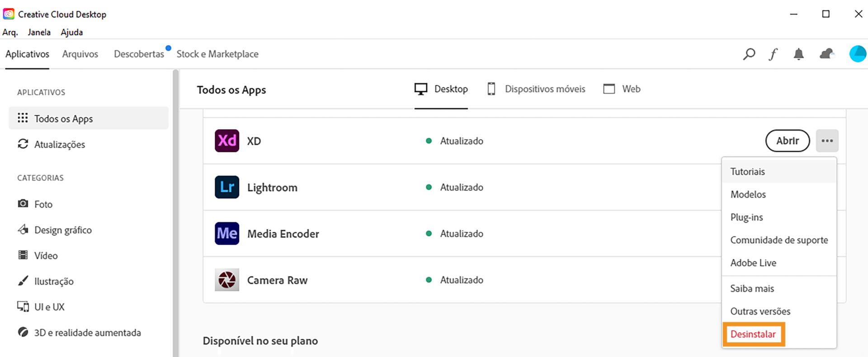
Task: Switch to the Descobertas tab
Action: click(139, 54)
